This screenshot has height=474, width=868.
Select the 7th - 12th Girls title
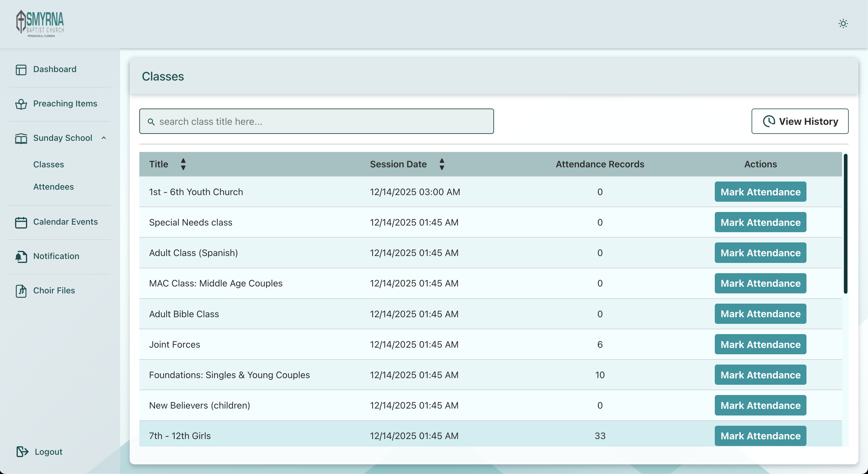(x=180, y=436)
